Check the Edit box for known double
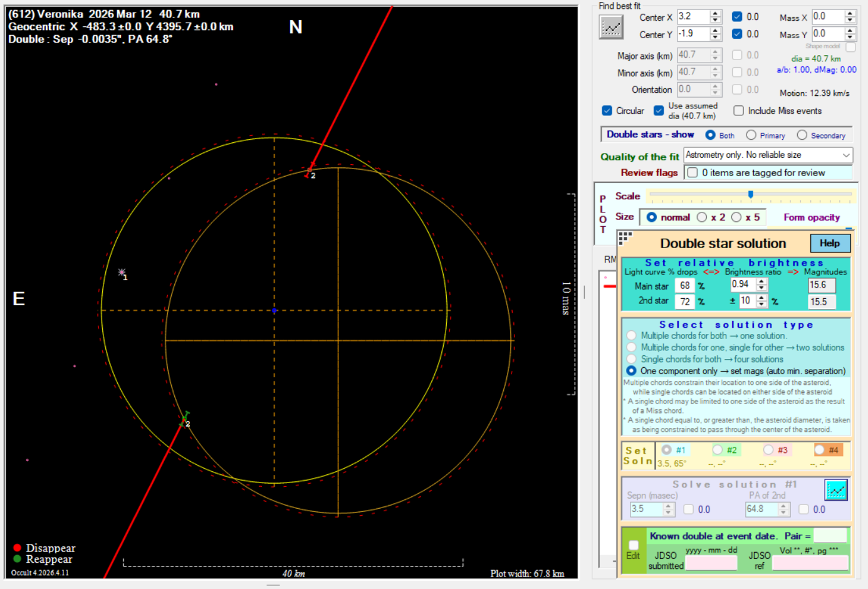Screen dimensions: 868x589 tap(633, 545)
